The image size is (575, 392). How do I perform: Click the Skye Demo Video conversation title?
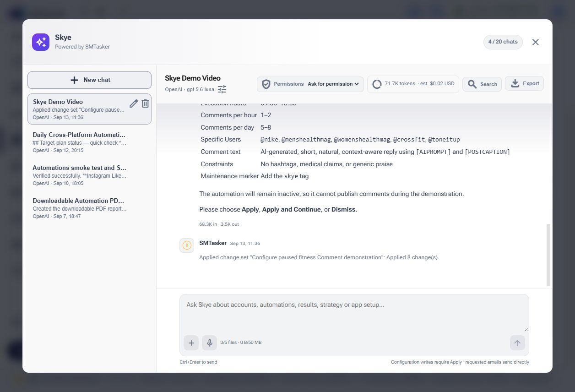click(x=193, y=78)
